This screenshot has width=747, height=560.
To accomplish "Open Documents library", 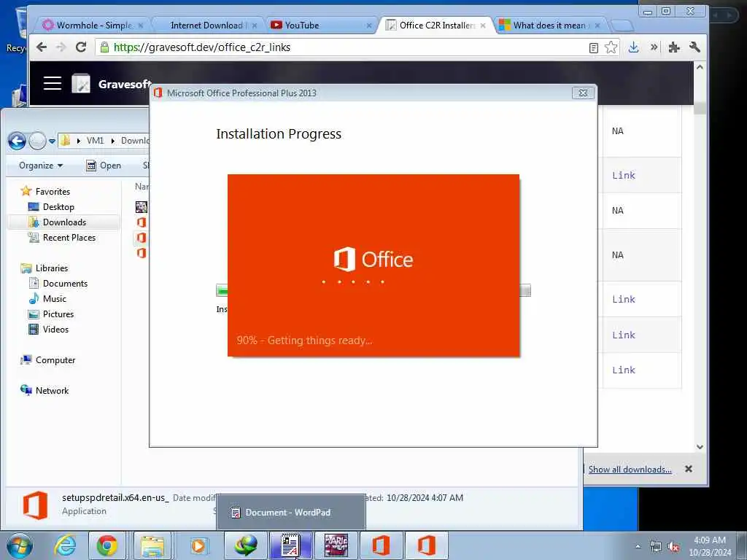I will pos(65,284).
